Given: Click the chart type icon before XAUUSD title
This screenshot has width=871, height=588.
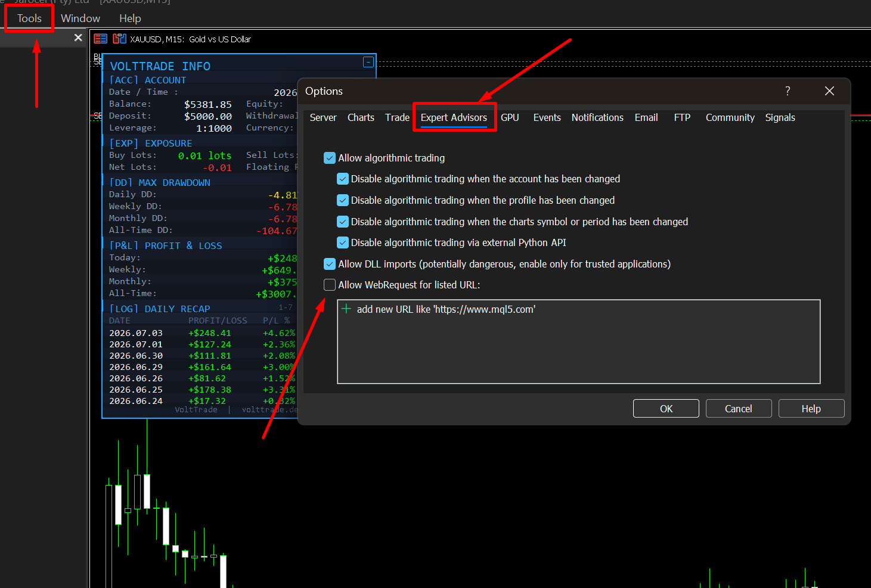Looking at the screenshot, I should pos(120,39).
